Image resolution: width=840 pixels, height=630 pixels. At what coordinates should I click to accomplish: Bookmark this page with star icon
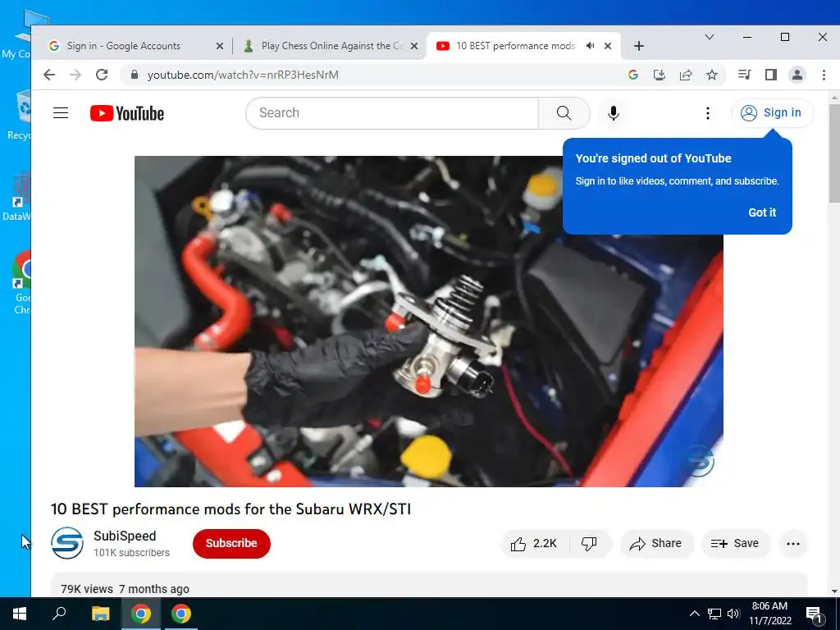point(712,75)
